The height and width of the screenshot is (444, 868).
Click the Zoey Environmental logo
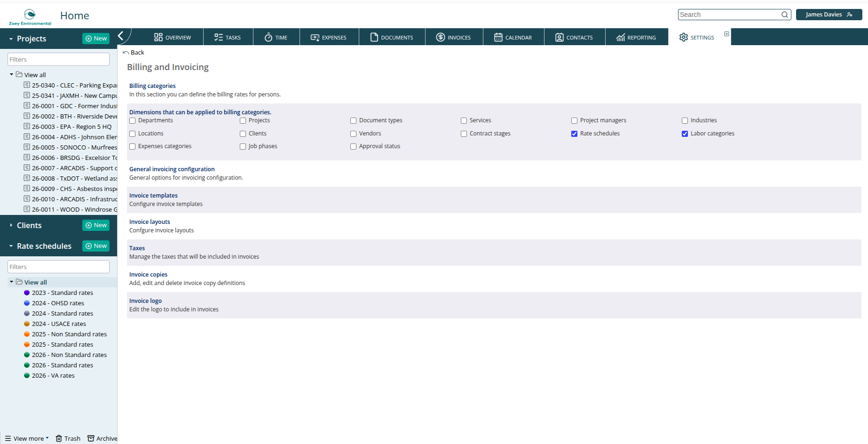[30, 17]
